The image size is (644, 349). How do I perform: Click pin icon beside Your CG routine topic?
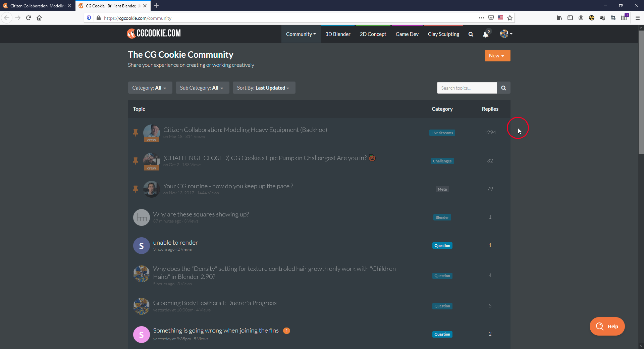click(x=136, y=189)
